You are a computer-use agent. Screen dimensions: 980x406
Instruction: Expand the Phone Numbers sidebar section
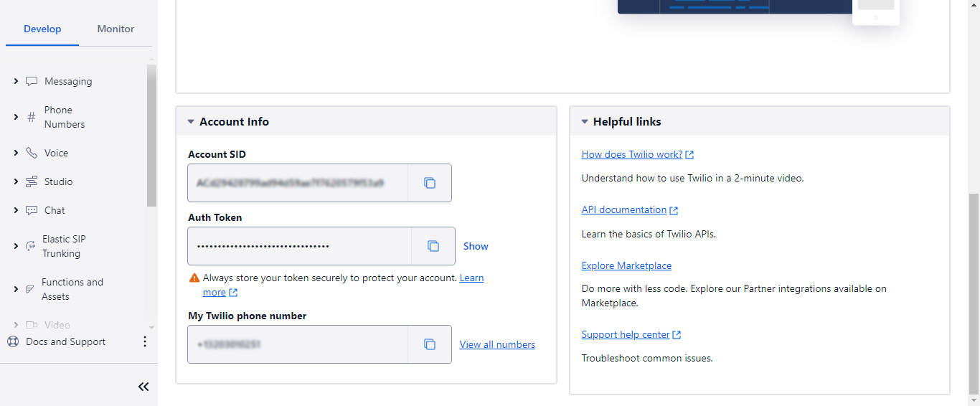(16, 117)
